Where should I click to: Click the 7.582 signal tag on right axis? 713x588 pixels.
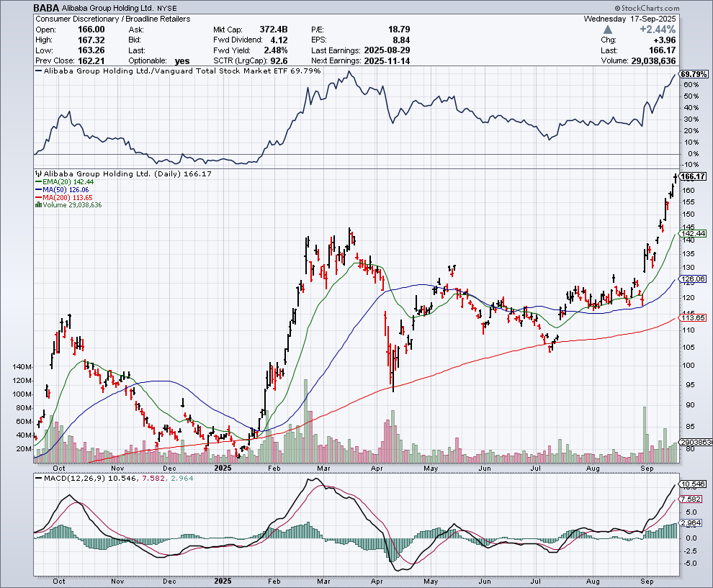(x=691, y=499)
